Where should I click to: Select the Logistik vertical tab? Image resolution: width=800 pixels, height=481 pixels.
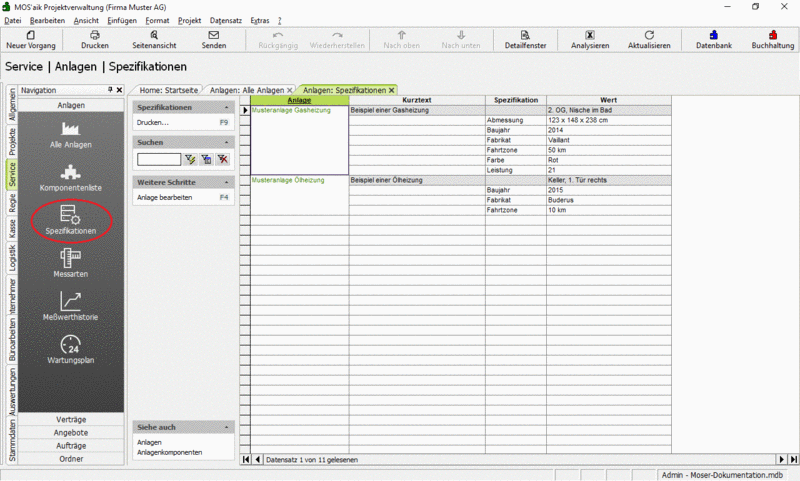pos(12,258)
